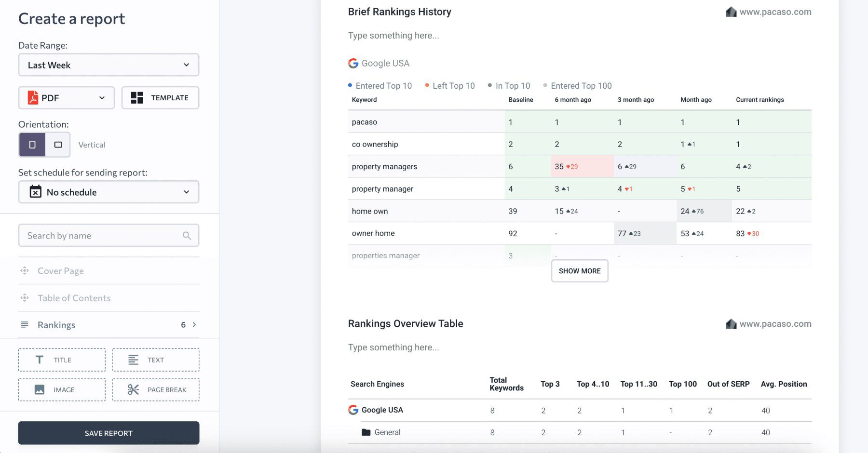Screen dimensions: 868x453
Task: Click the house icon beside www.pacaso.com
Action: click(x=732, y=12)
